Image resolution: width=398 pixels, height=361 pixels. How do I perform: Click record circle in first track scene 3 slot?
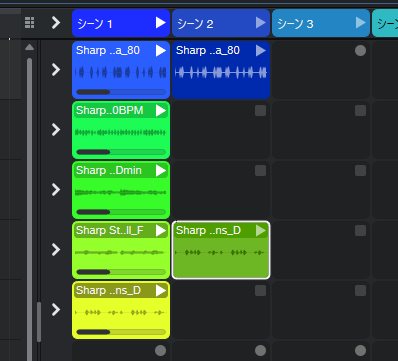coord(360,51)
